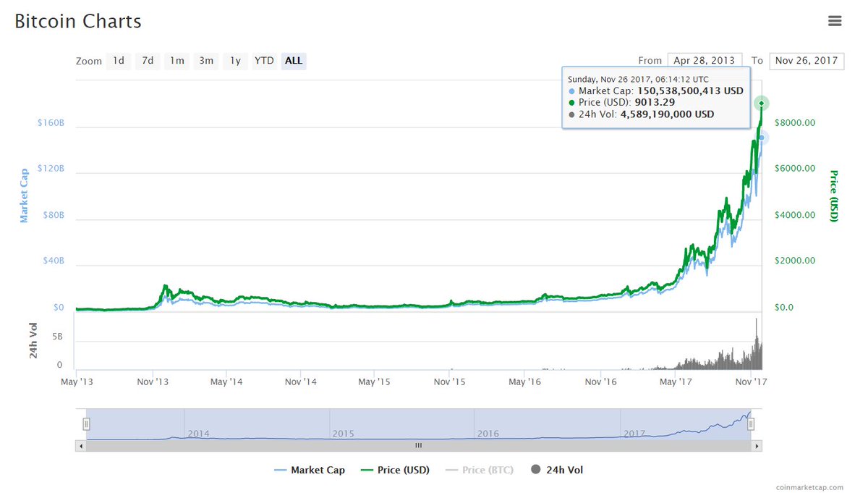This screenshot has height=493, width=868.
Task: Click the navigator left range handle
Action: (x=86, y=424)
